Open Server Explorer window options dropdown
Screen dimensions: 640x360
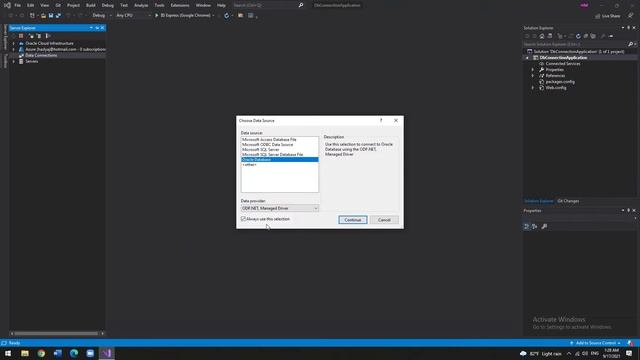[91, 28]
